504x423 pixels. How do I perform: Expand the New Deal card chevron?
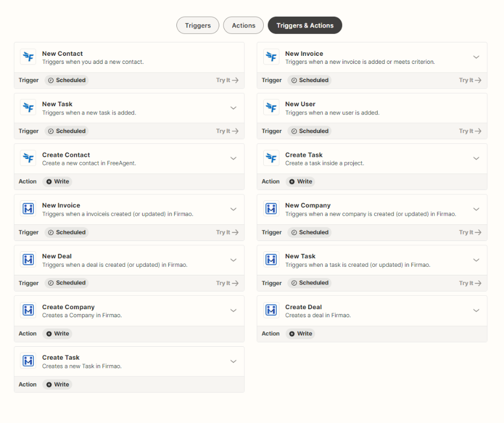point(233,260)
